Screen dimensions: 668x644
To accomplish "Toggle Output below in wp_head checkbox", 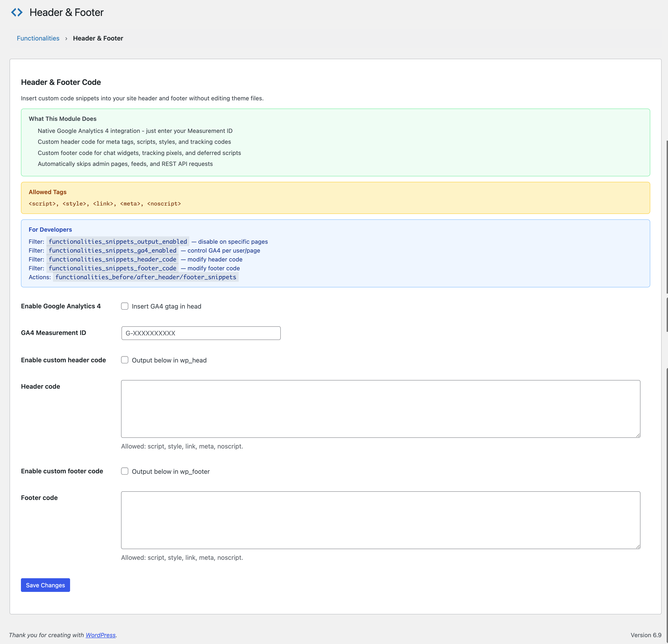I will (x=125, y=360).
